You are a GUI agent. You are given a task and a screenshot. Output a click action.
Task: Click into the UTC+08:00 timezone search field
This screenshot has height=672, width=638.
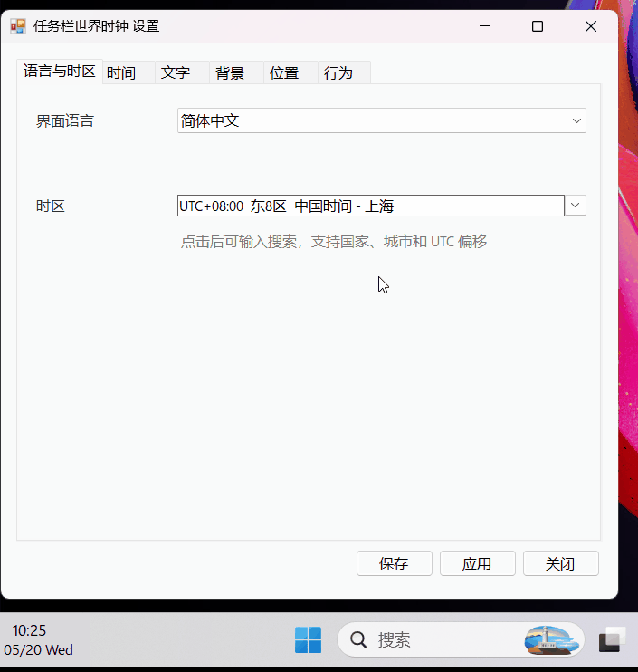371,206
